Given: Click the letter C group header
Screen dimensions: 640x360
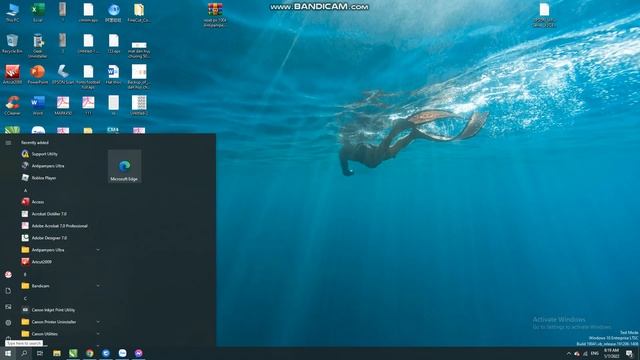Looking at the screenshot, I should click(25, 298).
